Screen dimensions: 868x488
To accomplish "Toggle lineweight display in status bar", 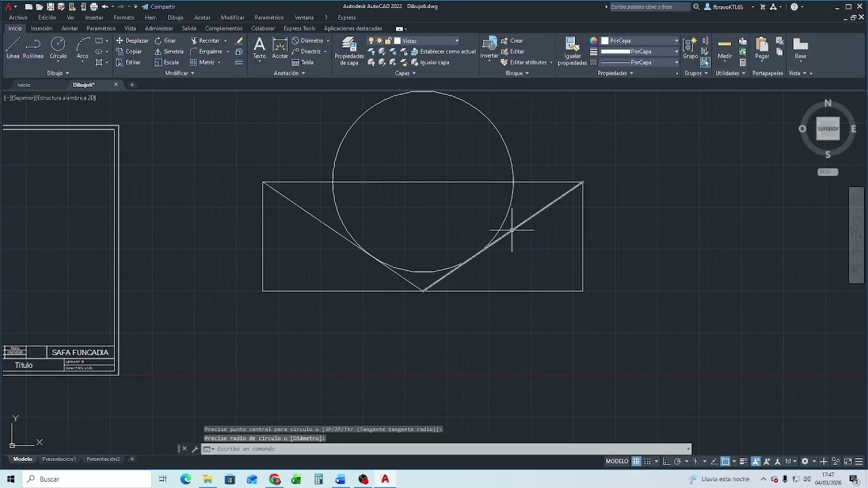I will coord(745,462).
